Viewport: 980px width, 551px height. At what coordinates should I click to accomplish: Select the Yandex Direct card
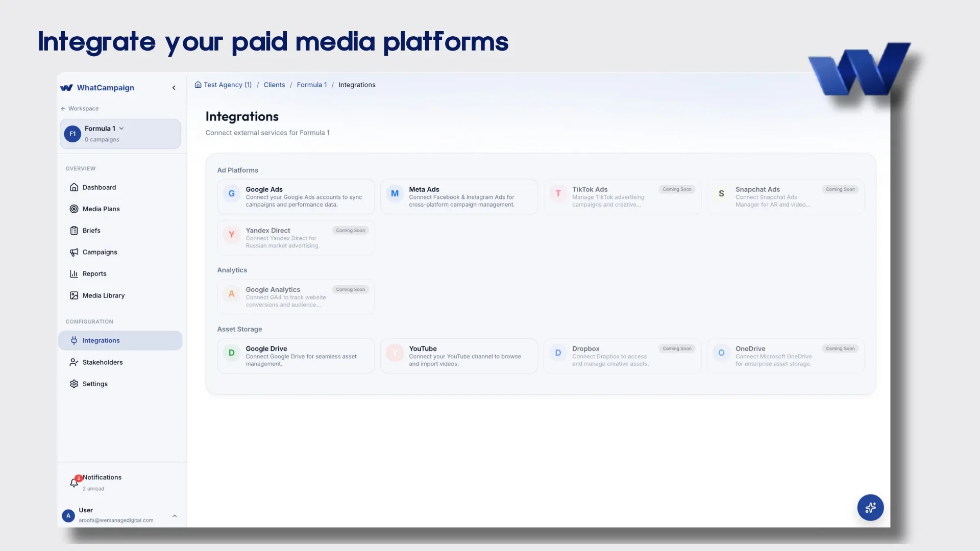(x=296, y=238)
